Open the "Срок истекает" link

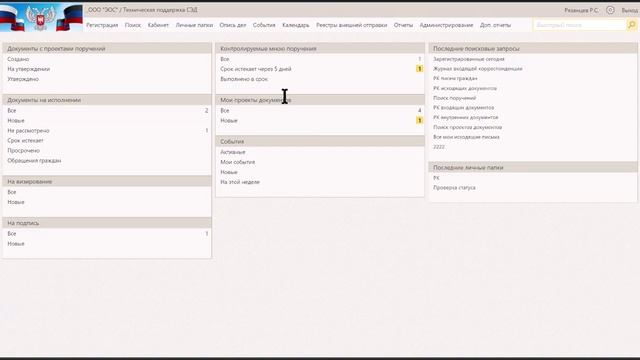25,140
